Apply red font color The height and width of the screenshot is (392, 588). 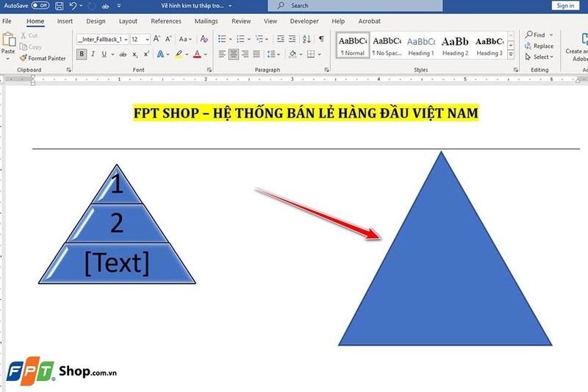pos(197,54)
